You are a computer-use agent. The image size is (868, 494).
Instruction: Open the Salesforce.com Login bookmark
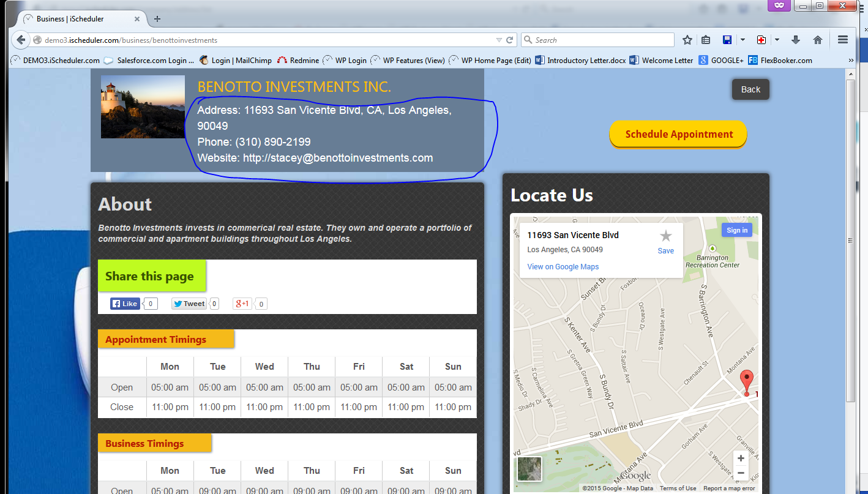[149, 60]
